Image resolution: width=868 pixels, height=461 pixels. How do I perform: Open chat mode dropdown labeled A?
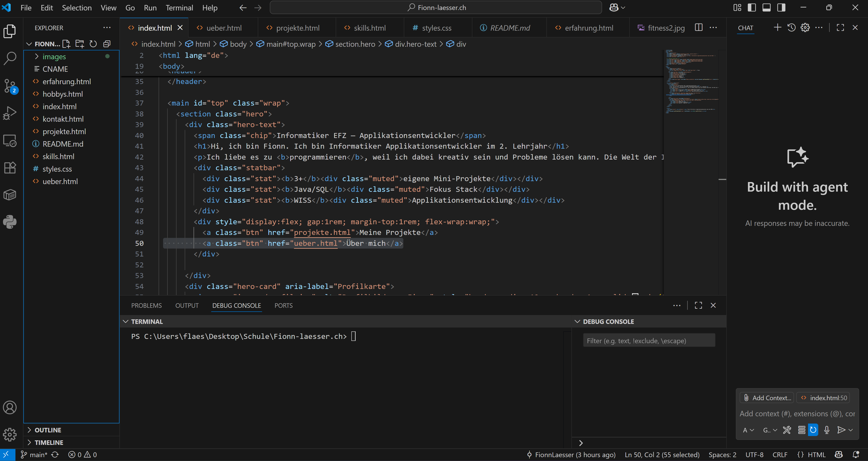748,430
